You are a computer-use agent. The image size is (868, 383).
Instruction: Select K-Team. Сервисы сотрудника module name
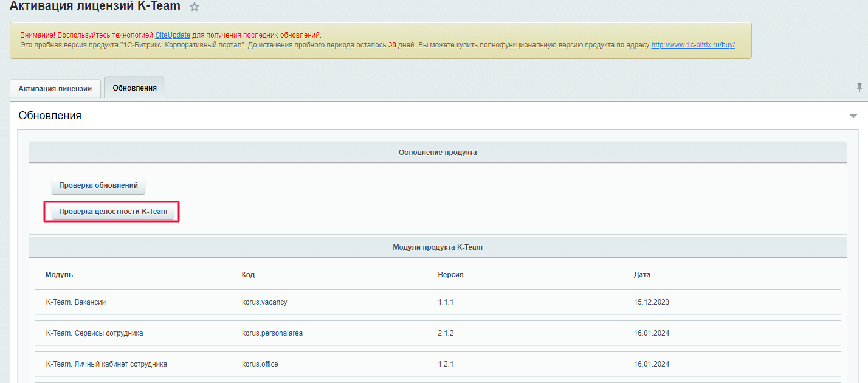[x=95, y=333]
